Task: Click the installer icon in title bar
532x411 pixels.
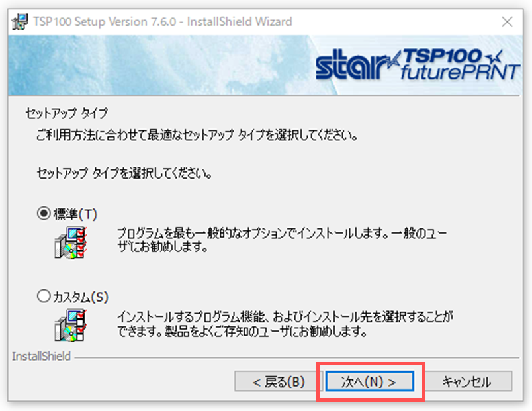Action: point(20,22)
